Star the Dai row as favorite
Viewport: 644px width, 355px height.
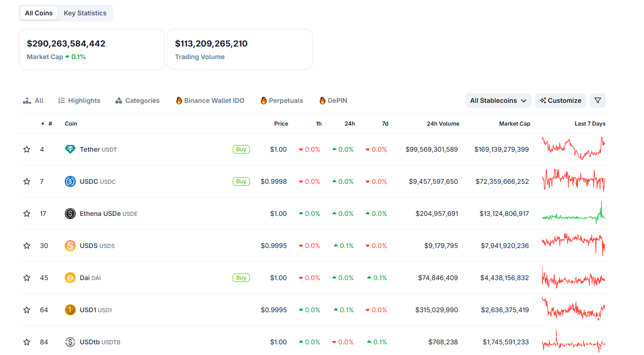click(x=27, y=278)
